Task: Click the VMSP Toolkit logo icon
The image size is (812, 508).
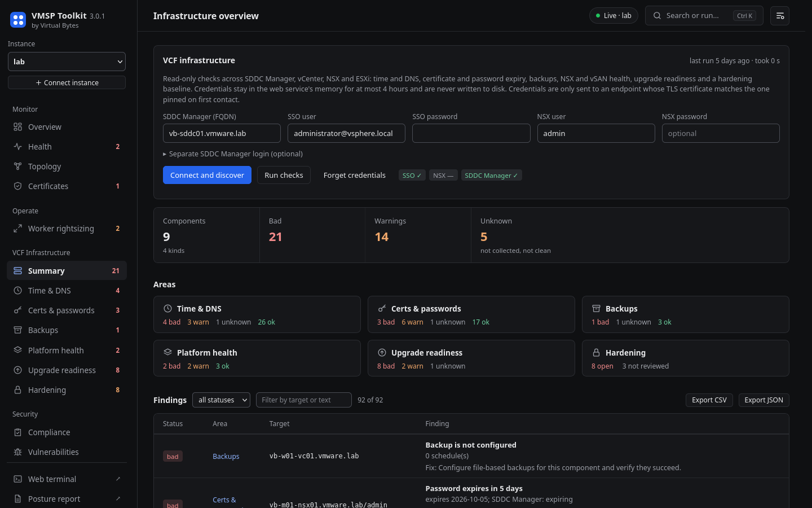Action: click(18, 20)
